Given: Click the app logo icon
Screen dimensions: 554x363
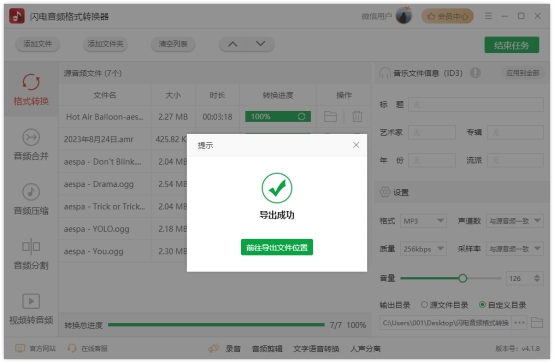Looking at the screenshot, I should coord(17,16).
